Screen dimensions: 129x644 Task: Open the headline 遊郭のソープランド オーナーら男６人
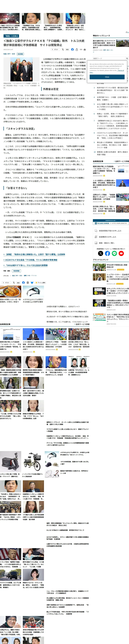tap(68, 423)
